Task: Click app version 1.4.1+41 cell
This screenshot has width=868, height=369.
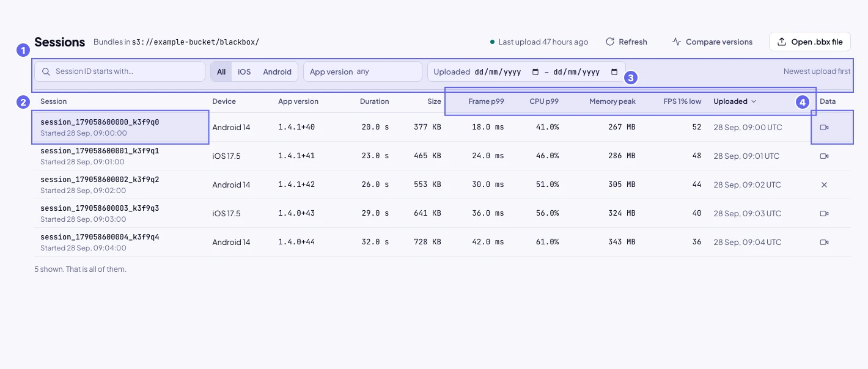Action: [296, 156]
